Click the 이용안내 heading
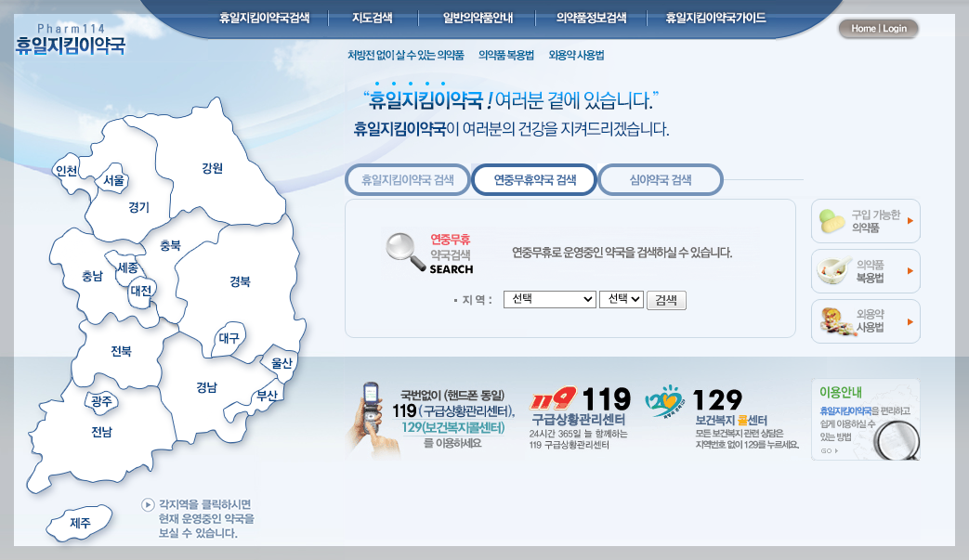This screenshot has width=969, height=560. coord(841,392)
